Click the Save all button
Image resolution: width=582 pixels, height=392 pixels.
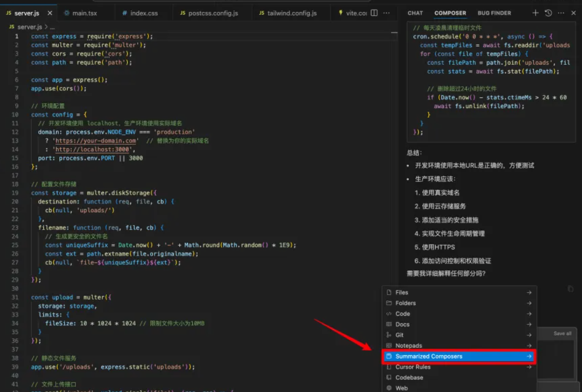(x=563, y=333)
